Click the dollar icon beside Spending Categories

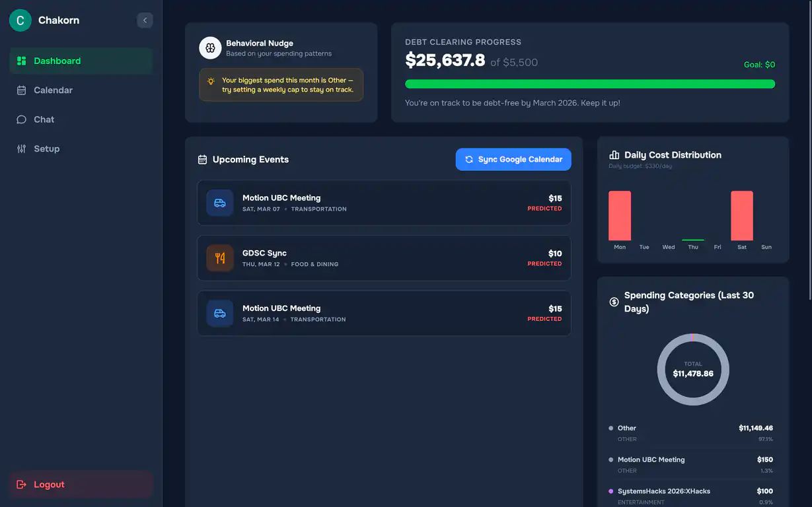tap(613, 302)
